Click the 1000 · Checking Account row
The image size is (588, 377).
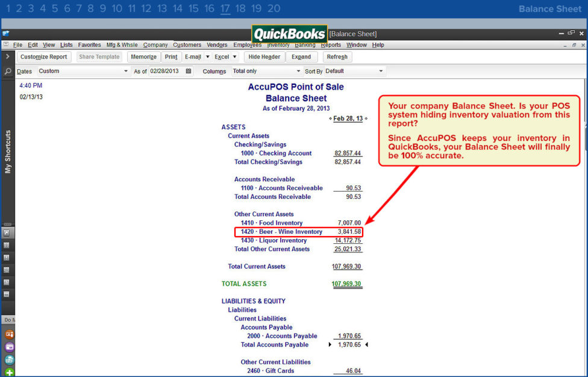301,153
